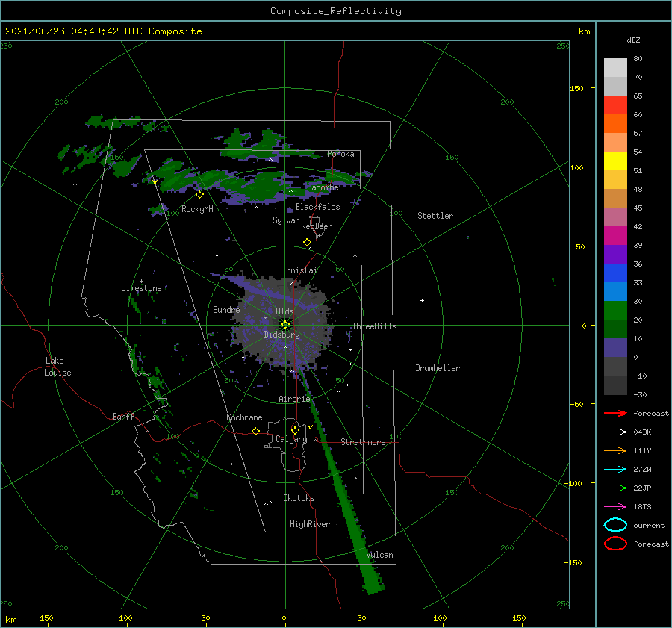The image size is (672, 628).
Task: Click the green 22JP arrow icon
Action: click(615, 488)
